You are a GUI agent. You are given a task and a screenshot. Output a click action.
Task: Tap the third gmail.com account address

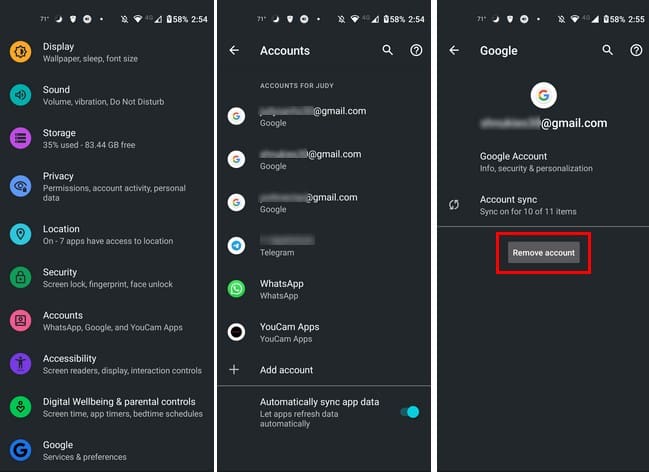point(308,197)
